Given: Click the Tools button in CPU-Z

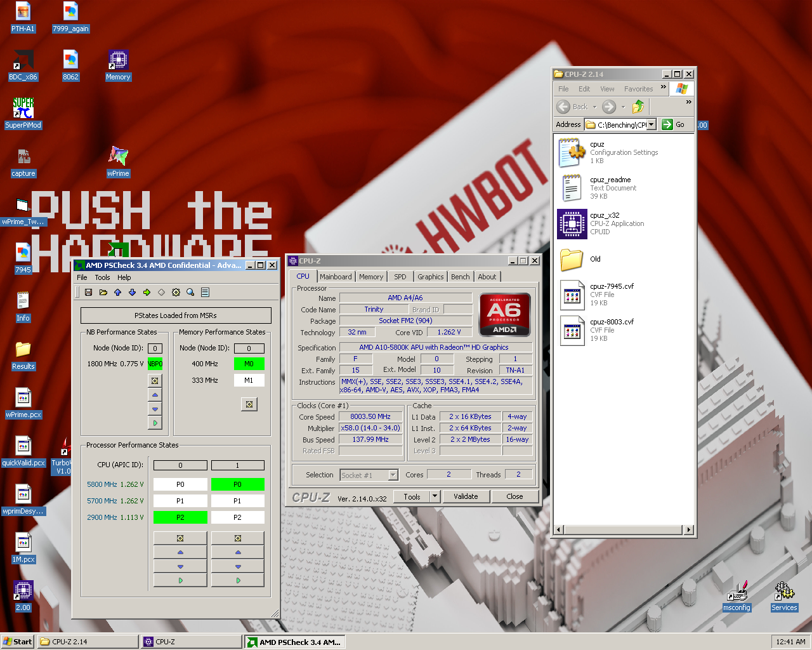Looking at the screenshot, I should click(412, 496).
